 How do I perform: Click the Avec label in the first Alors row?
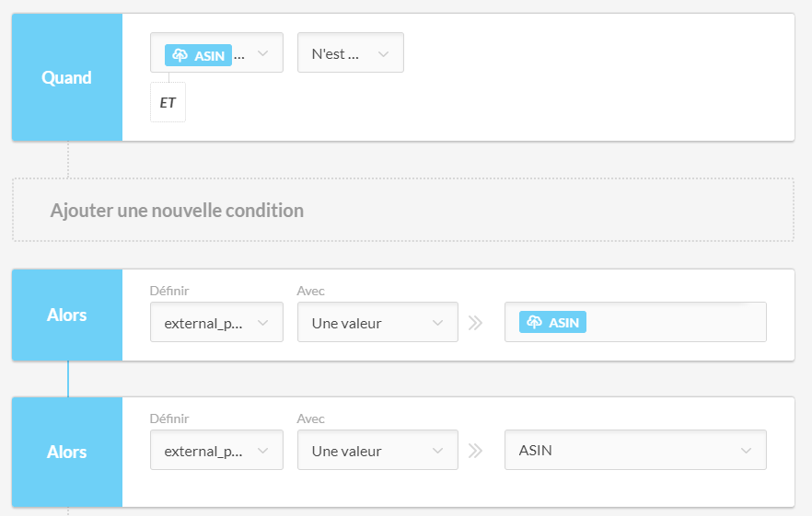pos(311,292)
